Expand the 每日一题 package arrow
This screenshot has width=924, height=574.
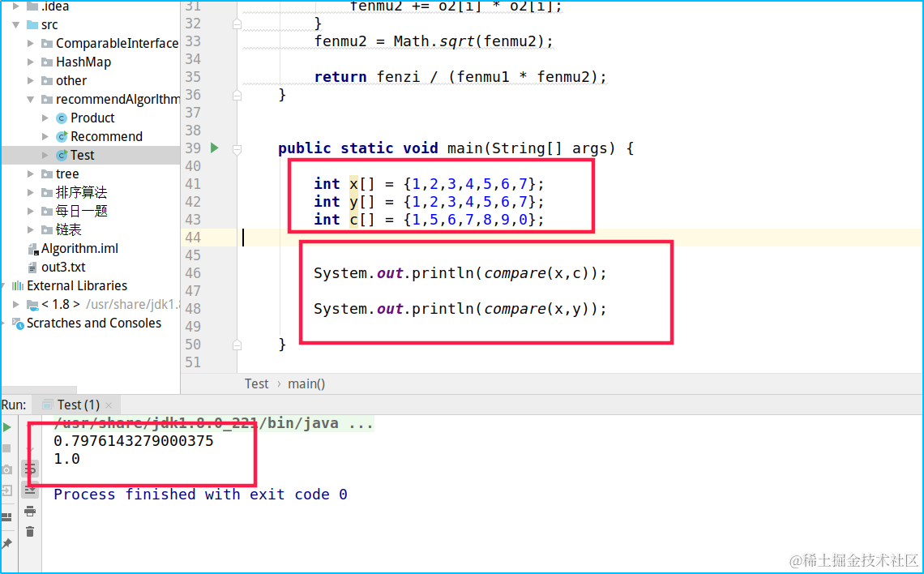(31, 211)
